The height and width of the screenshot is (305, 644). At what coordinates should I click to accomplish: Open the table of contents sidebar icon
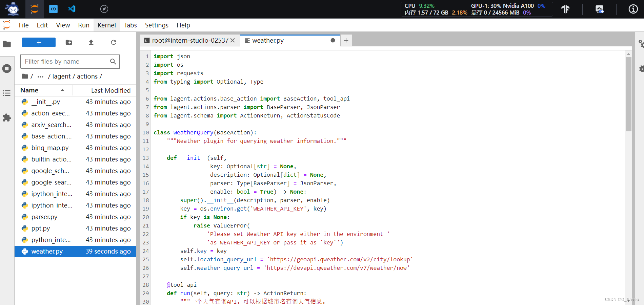coord(7,93)
